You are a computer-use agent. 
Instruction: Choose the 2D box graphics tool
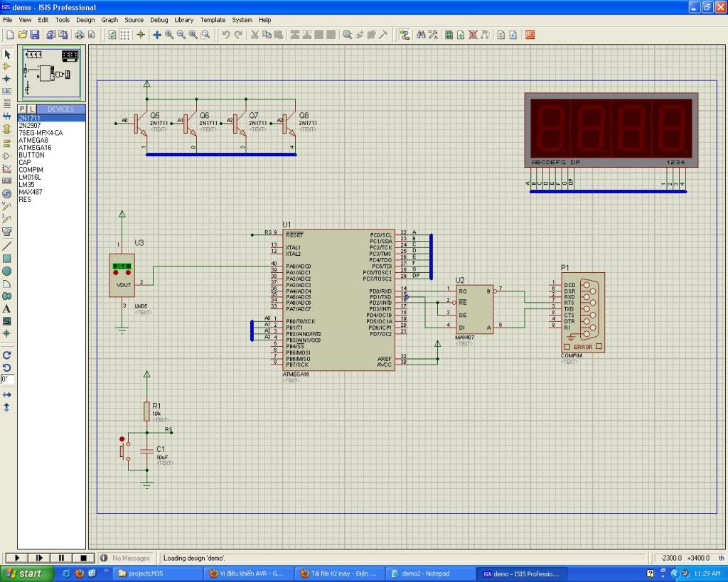(7, 259)
